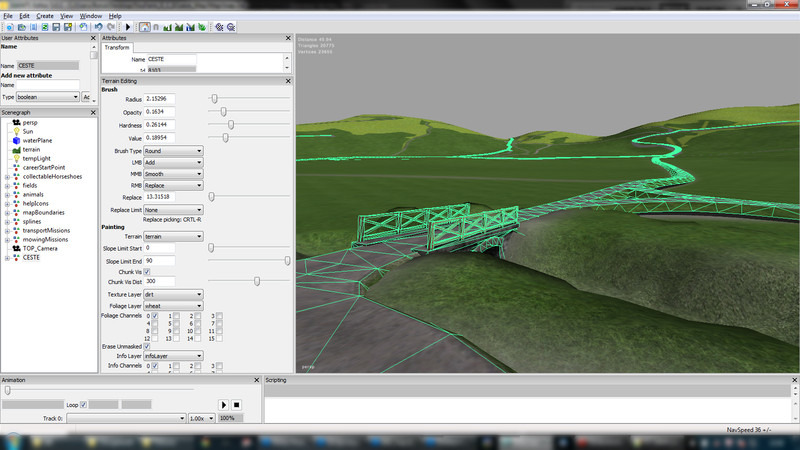This screenshot has height=450, width=800.
Task: Click the last gear icon in the toolbar
Action: [231, 27]
